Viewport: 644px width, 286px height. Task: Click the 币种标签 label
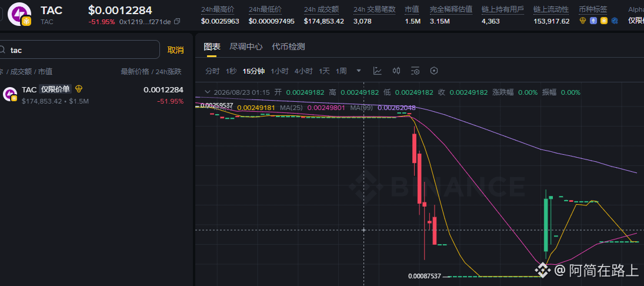tap(593, 9)
